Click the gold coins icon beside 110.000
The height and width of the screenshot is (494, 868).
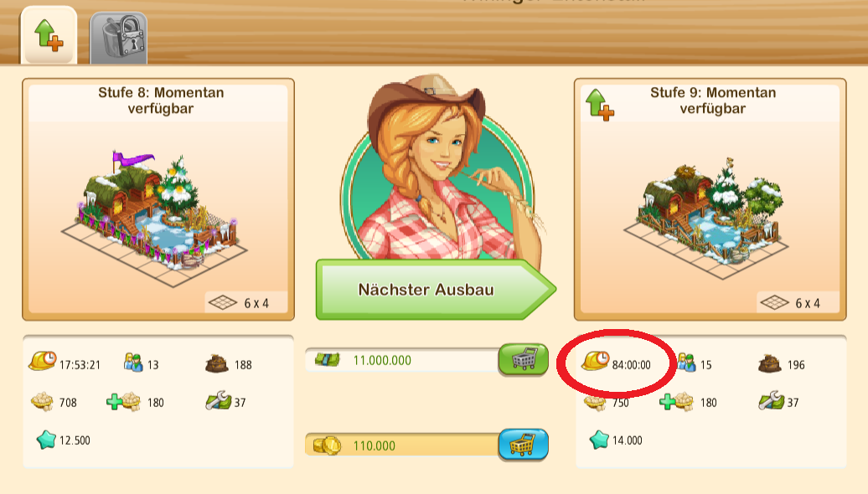pos(327,445)
